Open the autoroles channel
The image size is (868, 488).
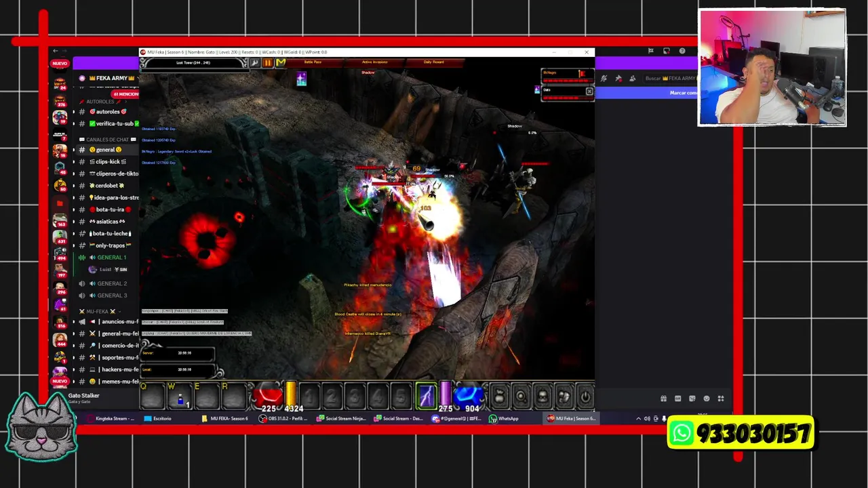pos(108,112)
